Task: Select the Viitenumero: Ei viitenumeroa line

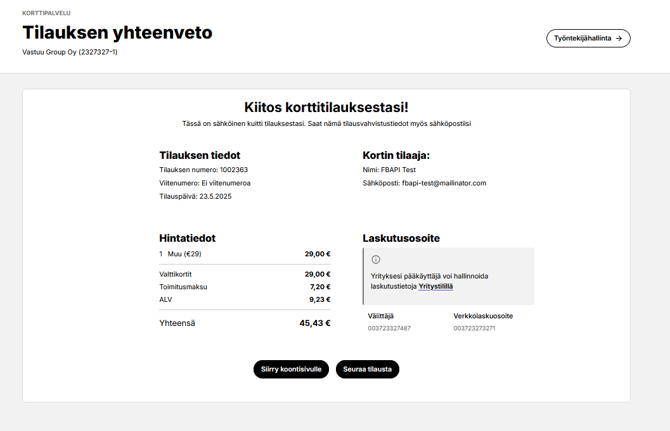Action: pyautogui.click(x=205, y=183)
